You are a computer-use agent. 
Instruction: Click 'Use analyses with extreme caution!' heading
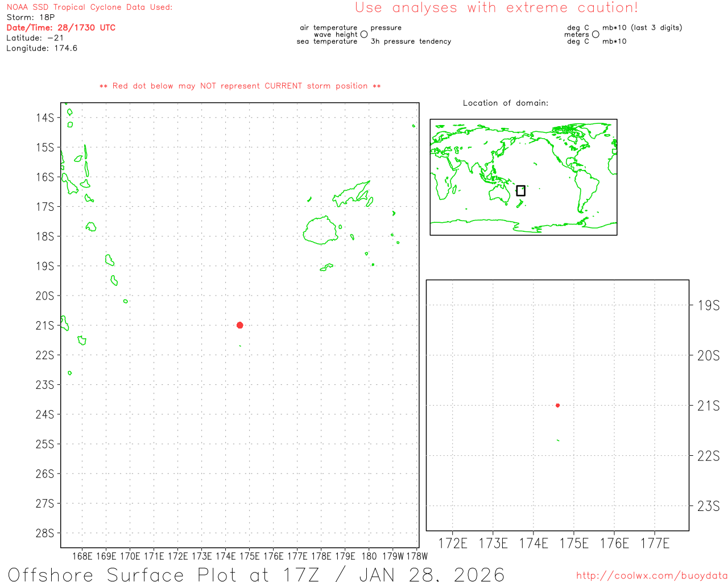[x=497, y=8]
